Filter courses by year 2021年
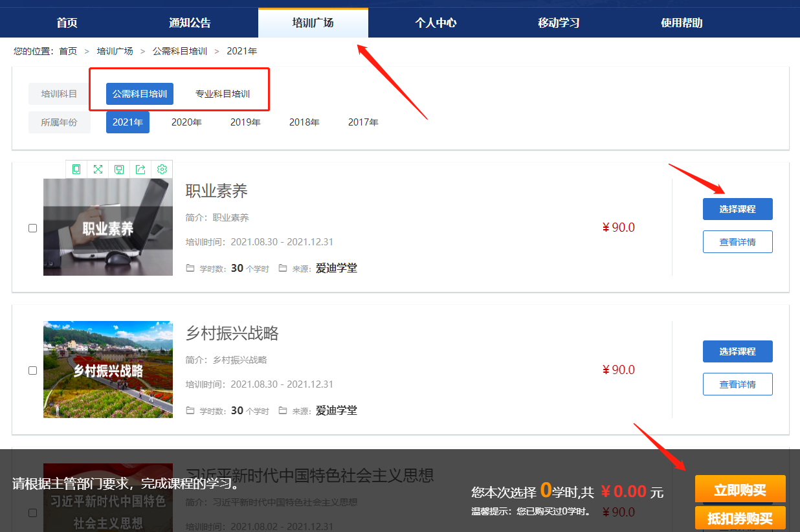The height and width of the screenshot is (532, 800). (x=128, y=122)
